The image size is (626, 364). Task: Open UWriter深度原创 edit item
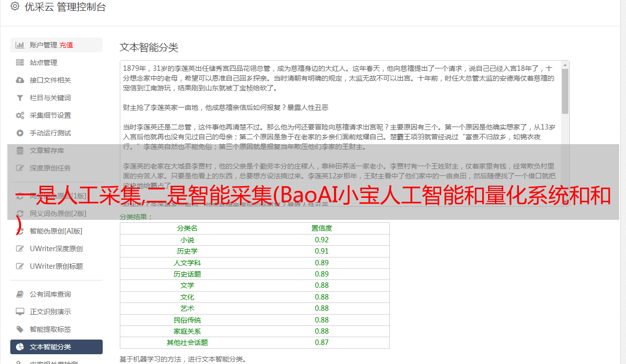(56, 249)
